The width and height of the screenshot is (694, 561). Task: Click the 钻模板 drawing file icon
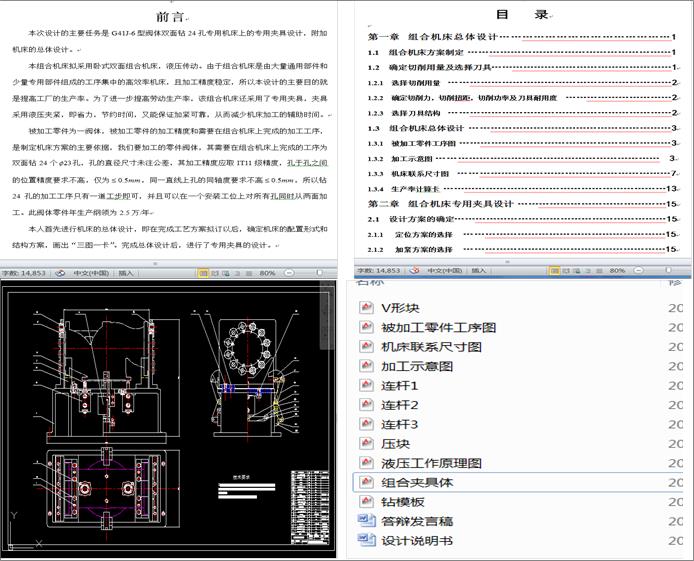[x=365, y=502]
